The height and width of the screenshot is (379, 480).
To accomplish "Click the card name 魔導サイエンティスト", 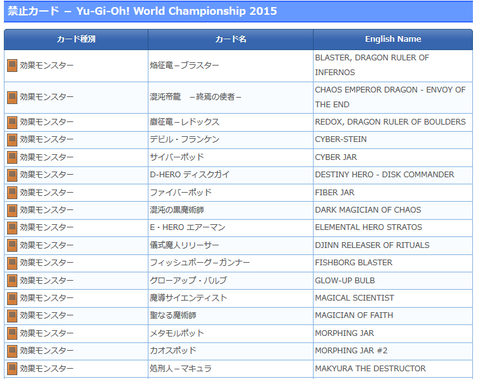I will (x=188, y=298).
